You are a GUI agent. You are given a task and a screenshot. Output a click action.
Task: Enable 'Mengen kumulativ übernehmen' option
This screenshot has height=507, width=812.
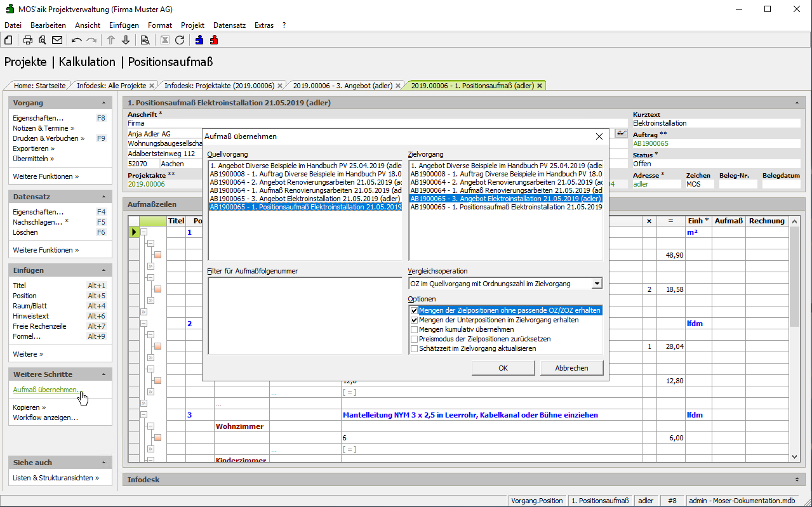coord(415,329)
